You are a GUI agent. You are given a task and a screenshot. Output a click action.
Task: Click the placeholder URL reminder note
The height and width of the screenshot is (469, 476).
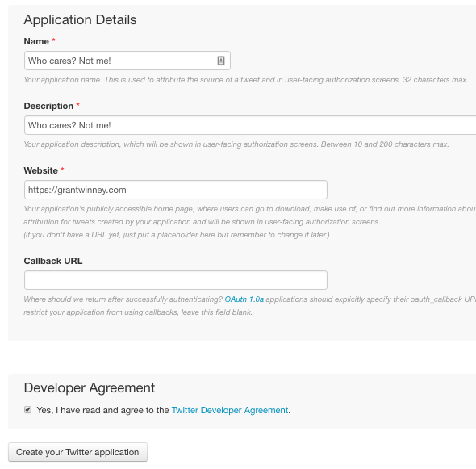(177, 235)
